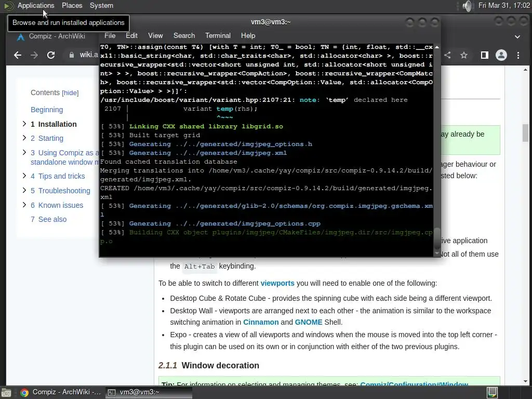
Task: Open Compiz/Configuration#Window link
Action: point(414,384)
